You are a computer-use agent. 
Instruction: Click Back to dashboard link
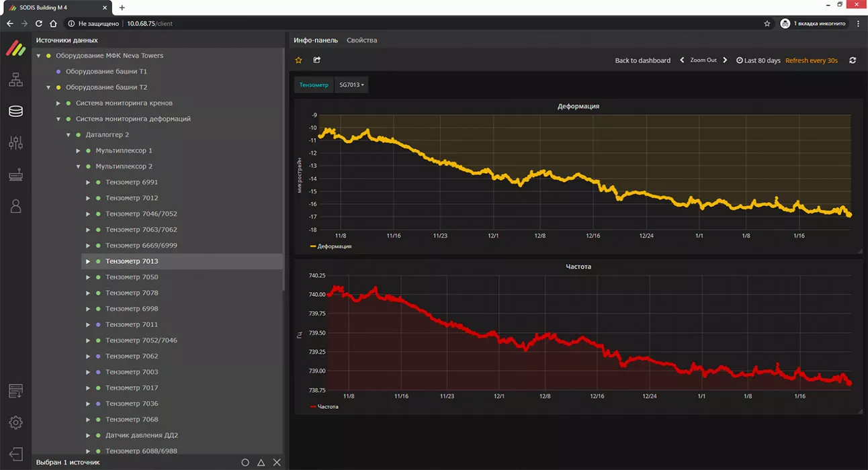click(x=642, y=60)
